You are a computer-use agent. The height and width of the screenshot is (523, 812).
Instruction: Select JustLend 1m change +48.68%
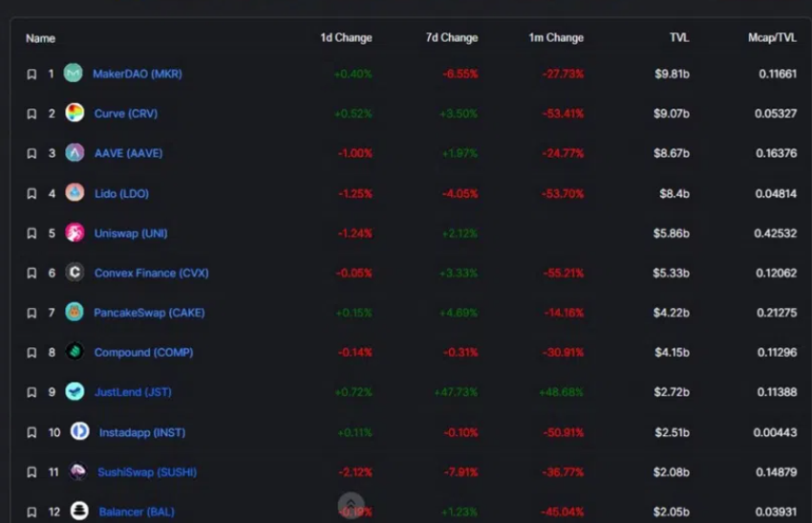[561, 392]
